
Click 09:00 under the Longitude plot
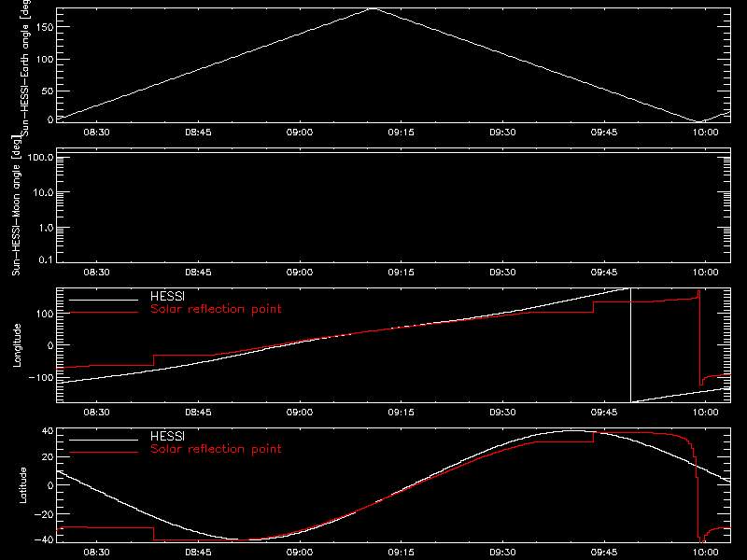(299, 413)
